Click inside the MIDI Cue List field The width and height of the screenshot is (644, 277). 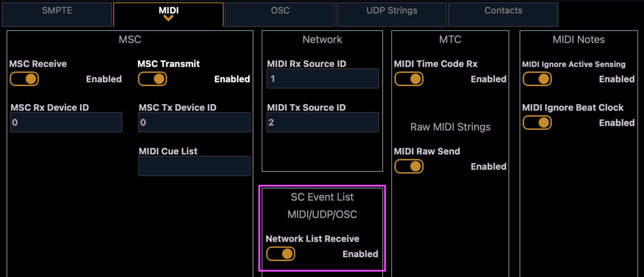click(194, 166)
